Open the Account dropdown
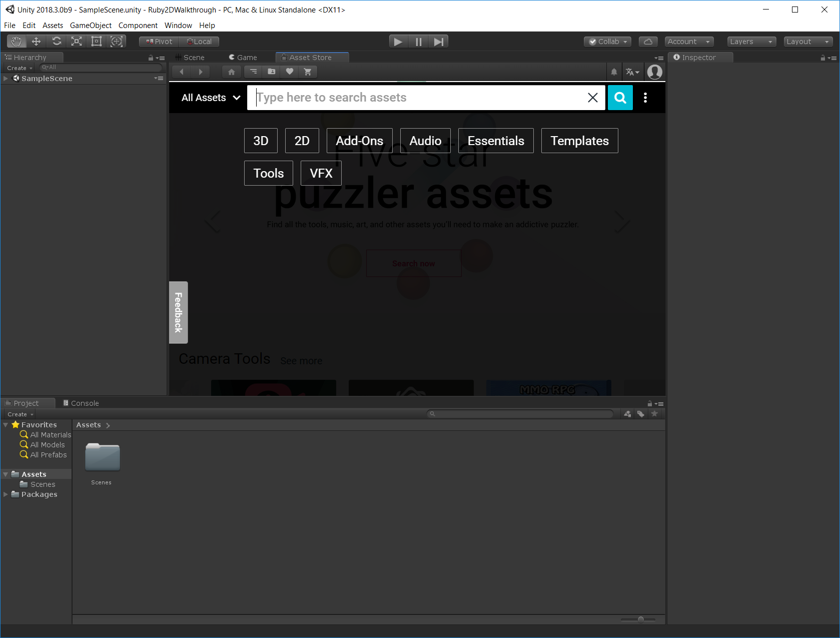This screenshot has height=638, width=840. tap(689, 42)
